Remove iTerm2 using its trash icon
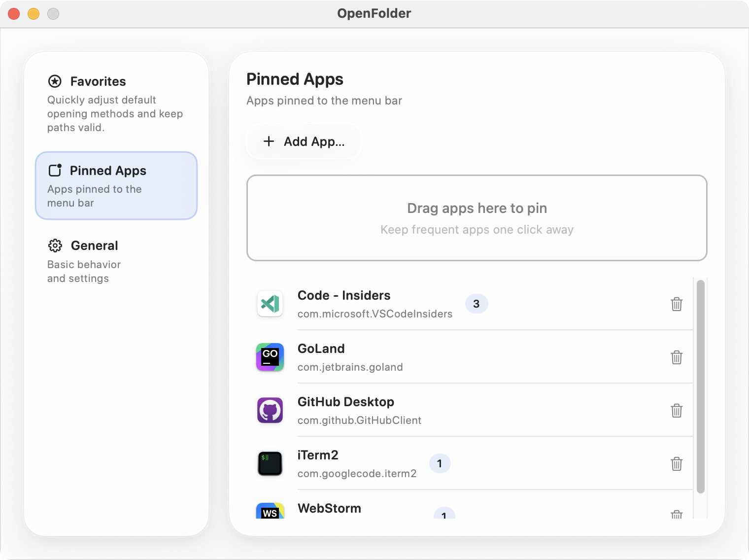The width and height of the screenshot is (749, 560). pos(677,463)
